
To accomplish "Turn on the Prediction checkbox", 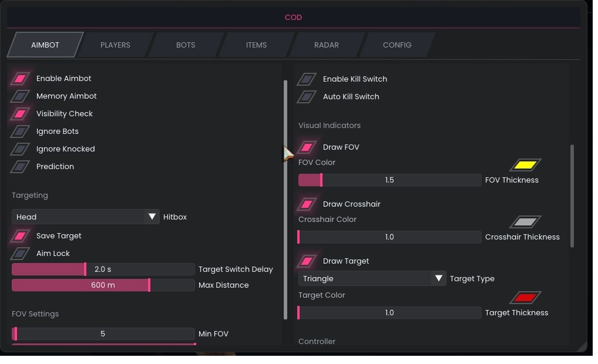I will (21, 167).
